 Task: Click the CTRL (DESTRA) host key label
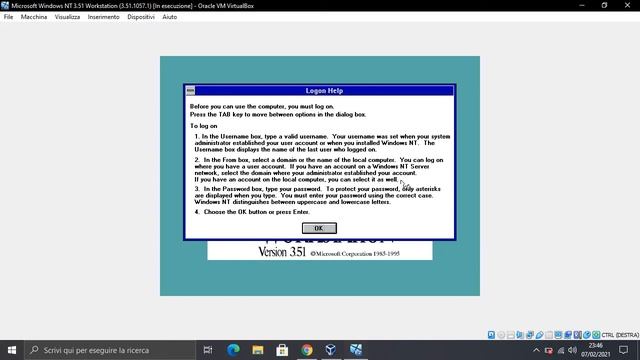pyautogui.click(x=620, y=335)
